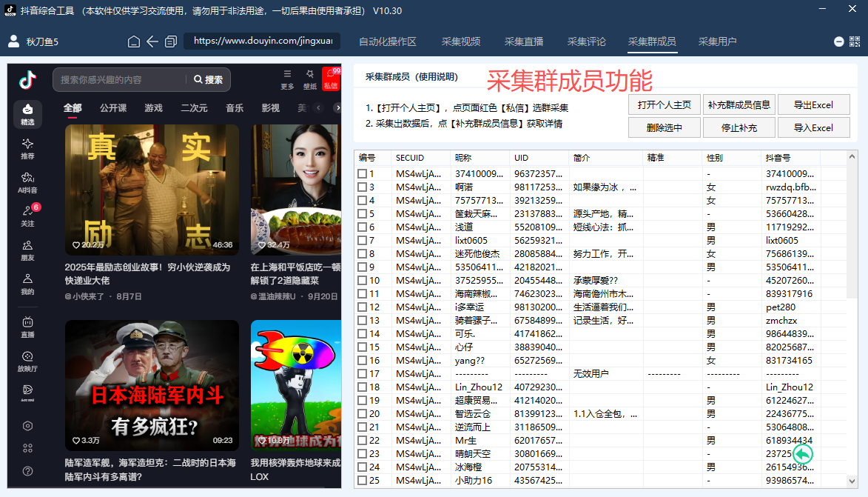The image size is (868, 497).
Task: Click the 使用说明 link
Action: (437, 77)
